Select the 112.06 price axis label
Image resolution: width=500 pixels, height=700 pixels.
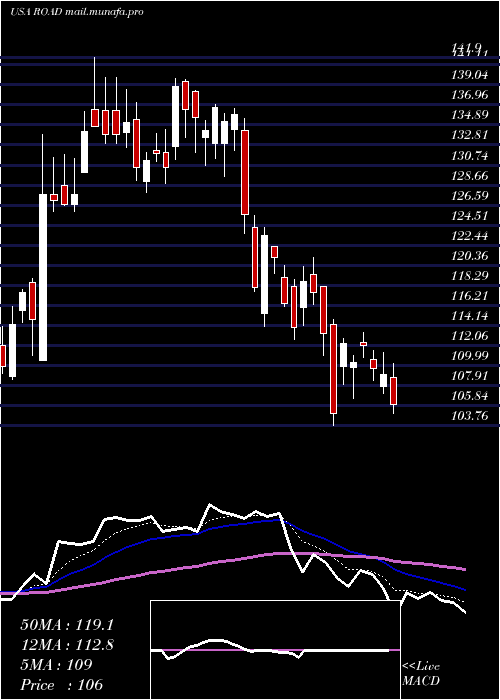[x=470, y=336]
